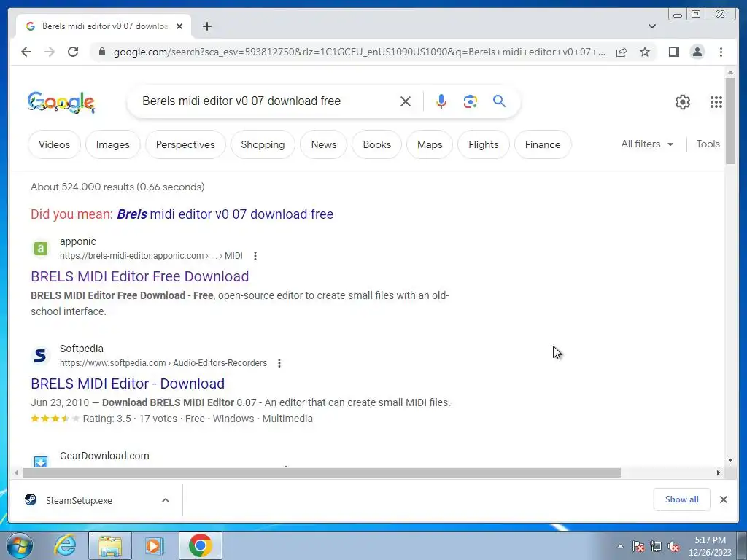
Task: Click the forward navigation arrow
Action: pos(50,52)
